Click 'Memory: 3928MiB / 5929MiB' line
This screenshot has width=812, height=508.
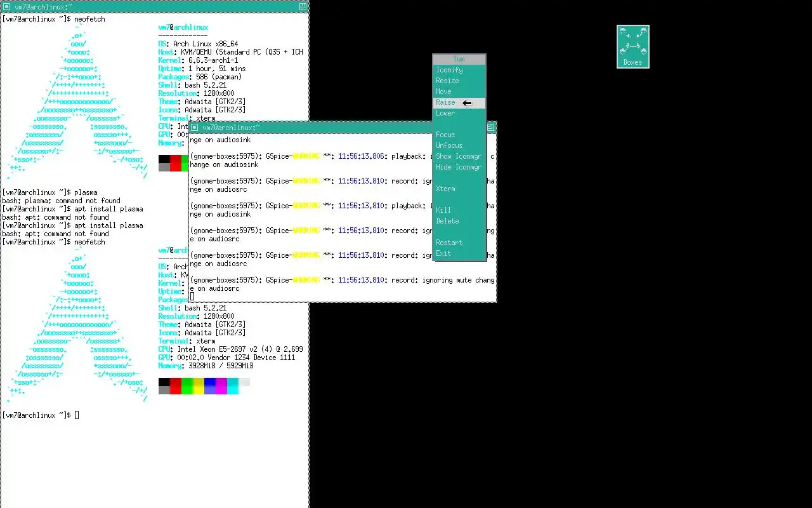tap(206, 366)
